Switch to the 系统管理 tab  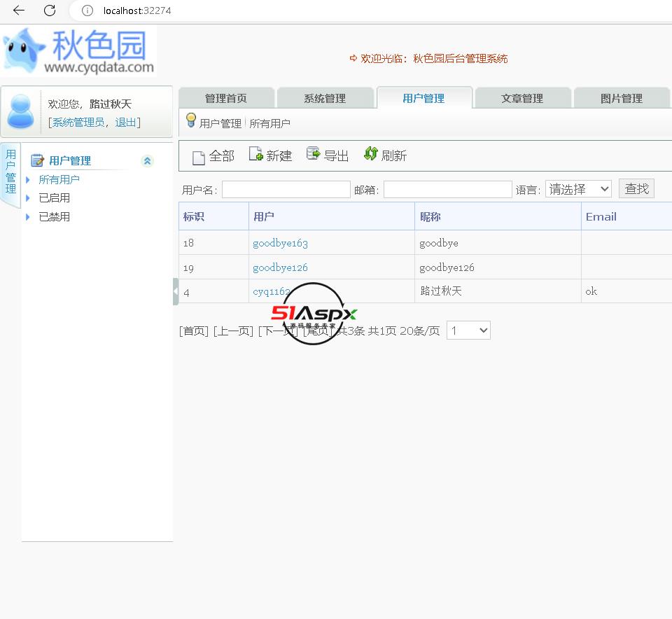coord(325,98)
